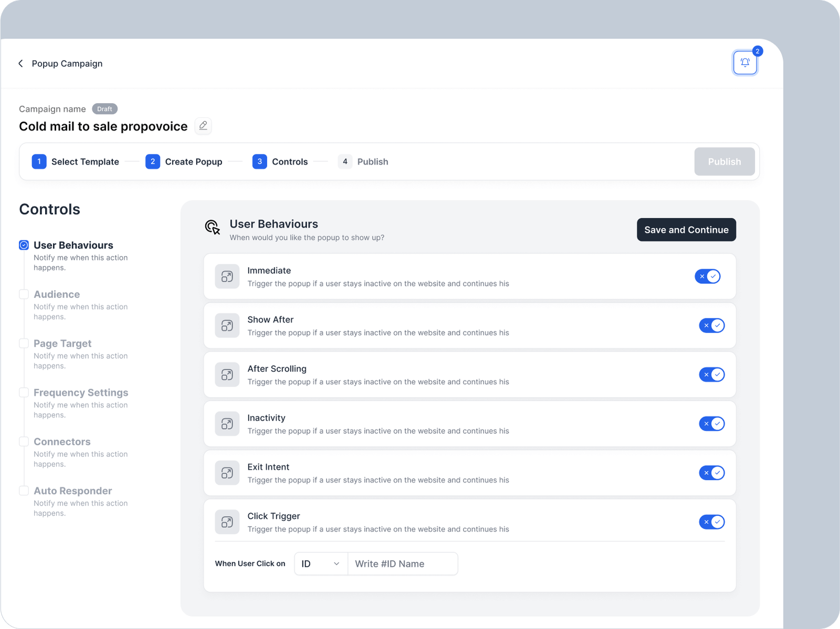Click the back arrow beside Popup Campaign
The width and height of the screenshot is (840, 629).
tap(21, 63)
